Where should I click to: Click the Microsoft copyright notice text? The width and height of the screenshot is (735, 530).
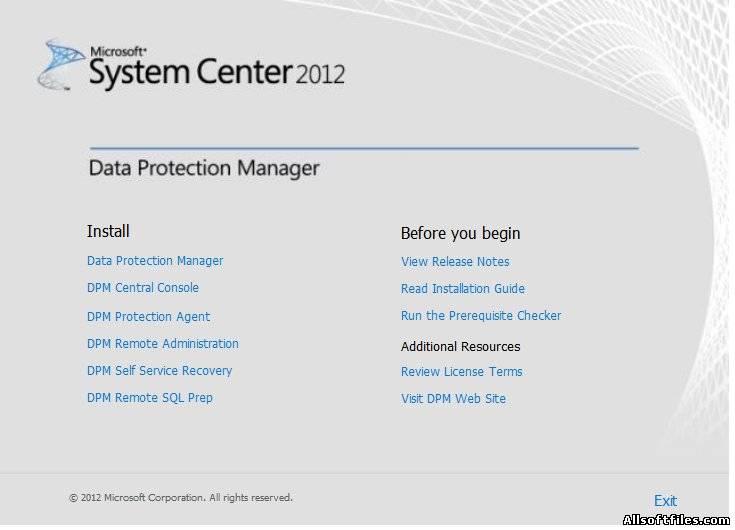[181, 498]
